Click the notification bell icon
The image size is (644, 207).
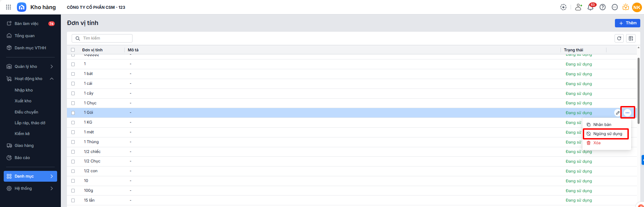click(x=590, y=7)
